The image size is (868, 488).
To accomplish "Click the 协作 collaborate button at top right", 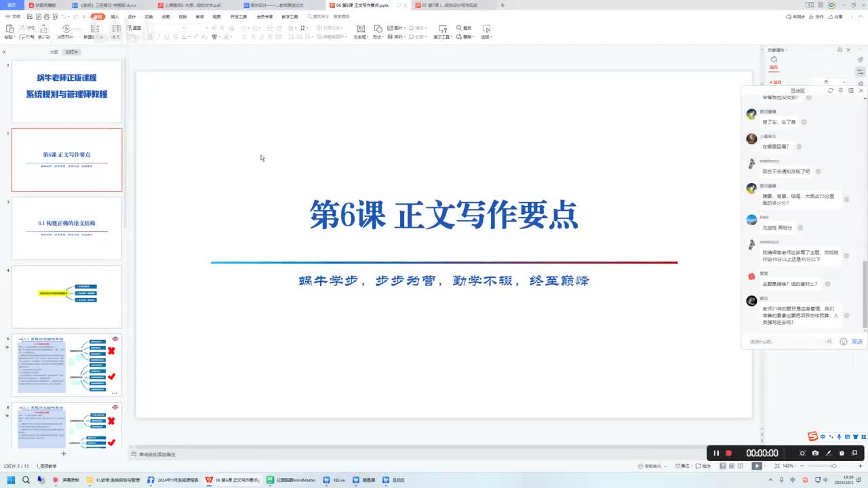I will pyautogui.click(x=816, y=16).
